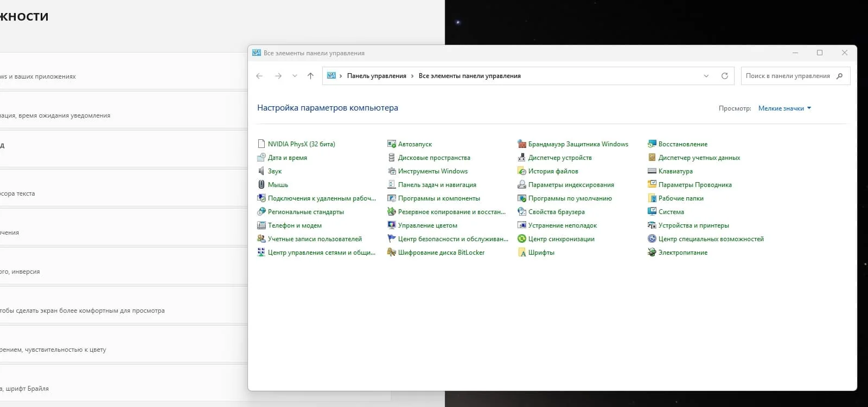
Task: Click the Брандмауэр Защитника Windows icon
Action: click(x=522, y=144)
